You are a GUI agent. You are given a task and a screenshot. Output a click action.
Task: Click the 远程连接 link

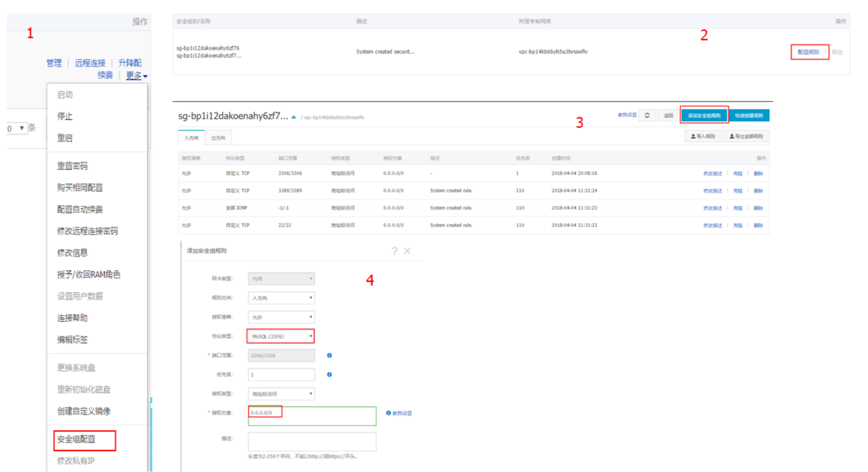point(90,63)
